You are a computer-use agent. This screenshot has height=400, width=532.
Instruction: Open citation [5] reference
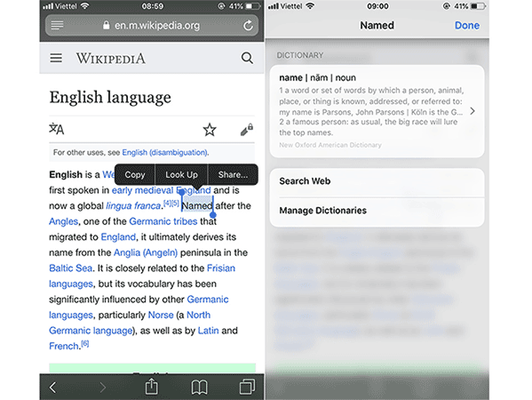175,203
